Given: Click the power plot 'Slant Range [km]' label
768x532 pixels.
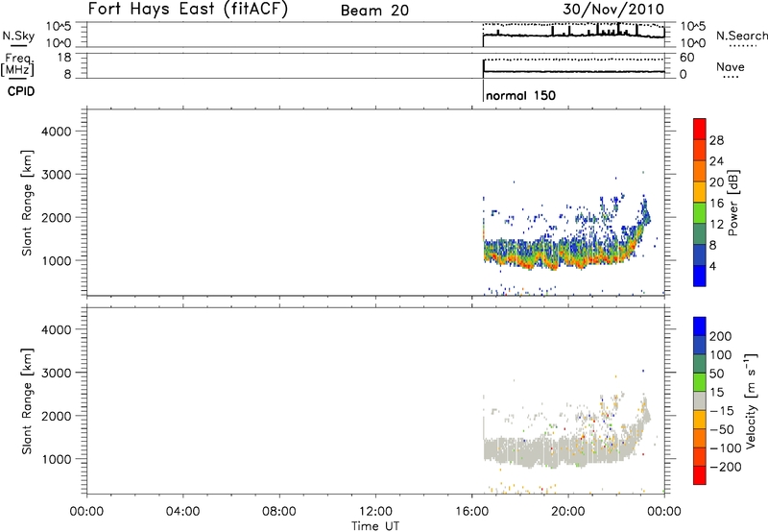Looking at the screenshot, I should 27,203.
